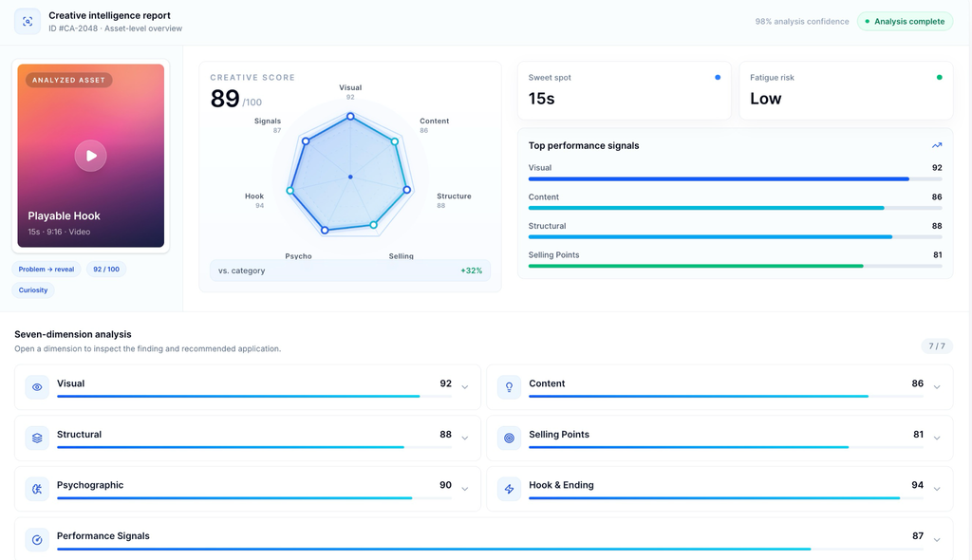Viewport: 972px width, 560px height.
Task: Click the target icon of Selling Points
Action: 509,438
